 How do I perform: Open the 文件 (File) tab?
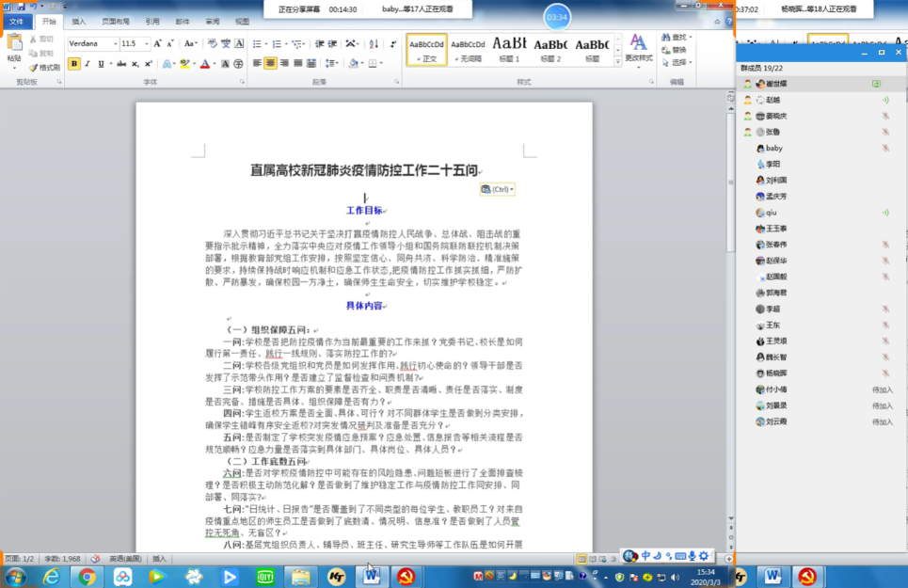(17, 22)
